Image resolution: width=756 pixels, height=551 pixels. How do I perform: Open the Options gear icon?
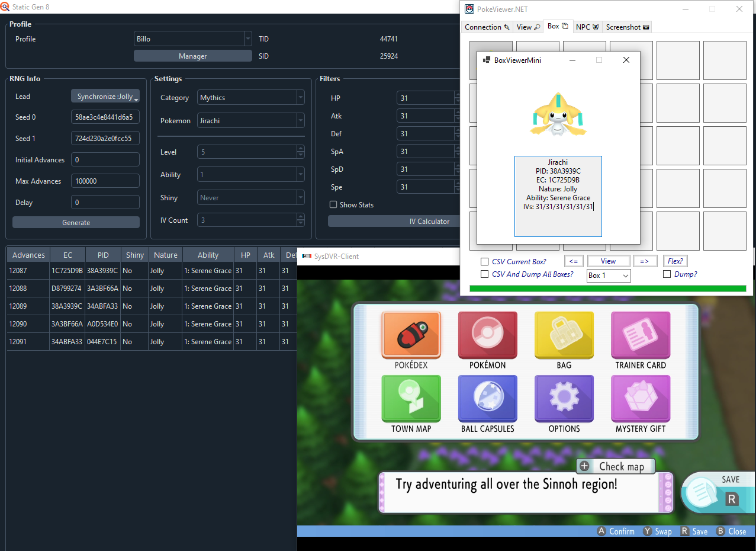(564, 398)
